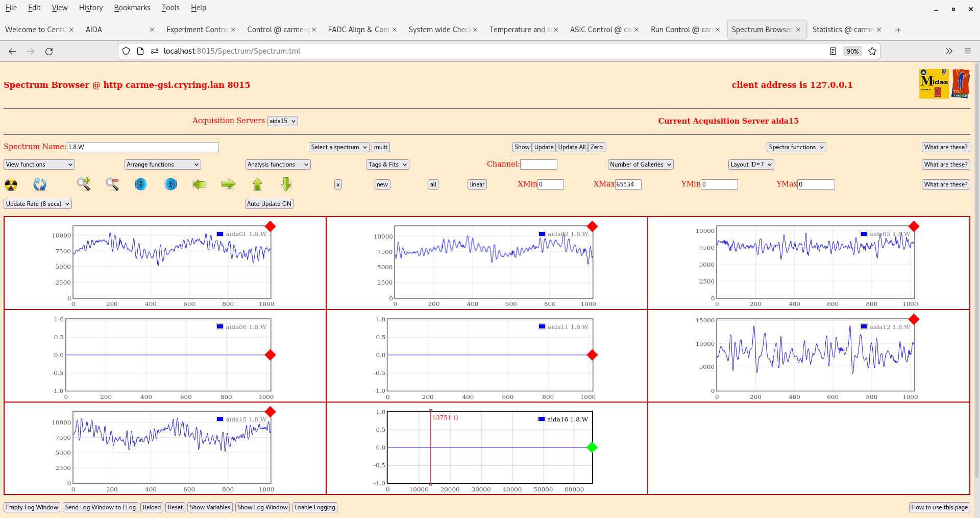980x518 pixels.
Task: Click the zoom in magnifier icon
Action: (x=84, y=184)
